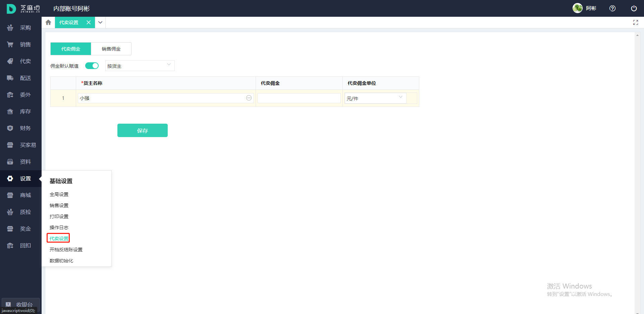Open 打印设置 menu item
The height and width of the screenshot is (314, 644).
click(59, 216)
